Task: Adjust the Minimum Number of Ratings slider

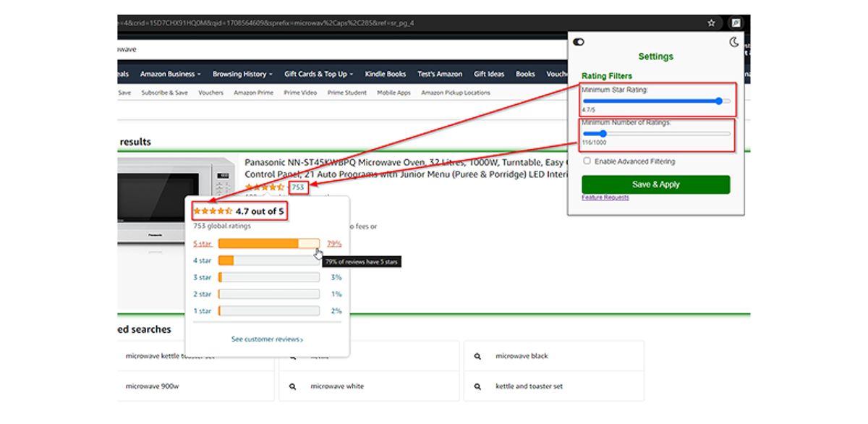Action: point(656,134)
